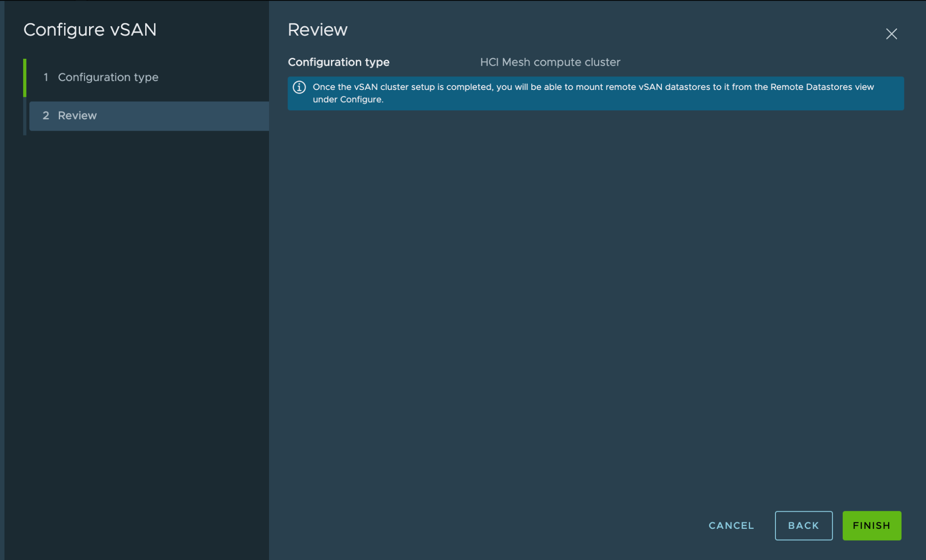This screenshot has width=926, height=560.
Task: Click the 'Configuration type' bold label
Action: coord(339,62)
